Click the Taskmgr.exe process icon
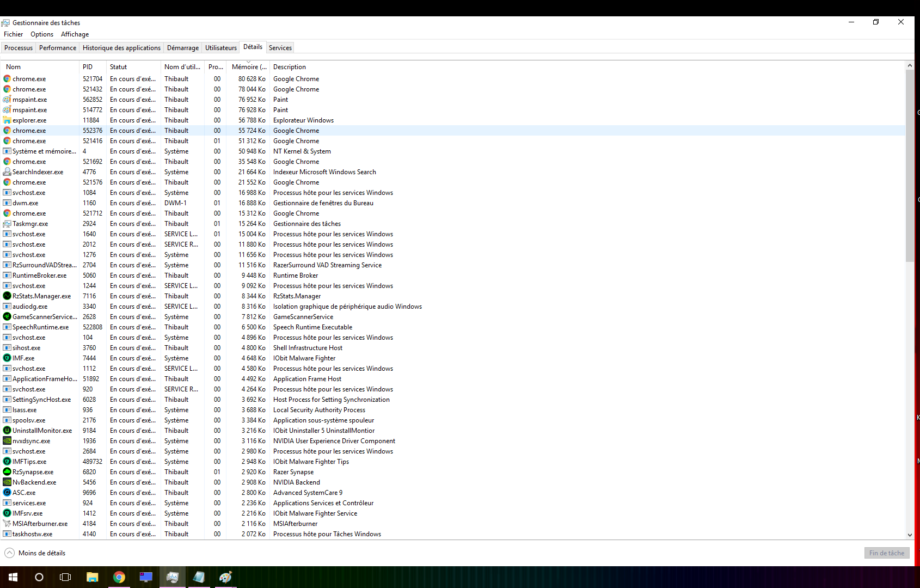The image size is (920, 588). [7, 224]
